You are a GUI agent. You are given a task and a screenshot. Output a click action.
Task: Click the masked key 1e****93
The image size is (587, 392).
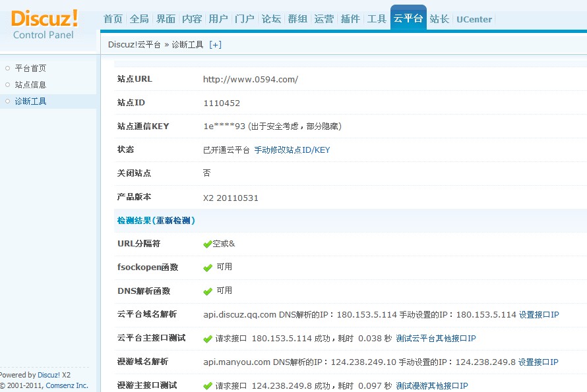224,126
